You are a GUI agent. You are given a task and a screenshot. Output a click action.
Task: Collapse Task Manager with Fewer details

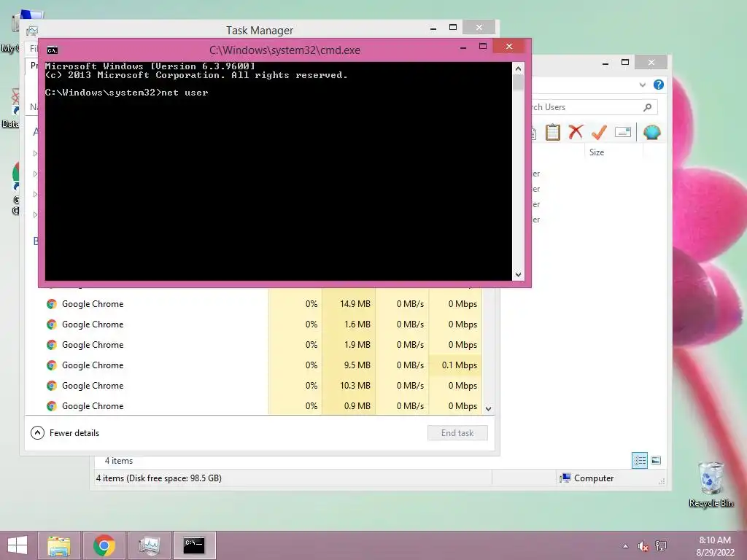click(x=65, y=433)
